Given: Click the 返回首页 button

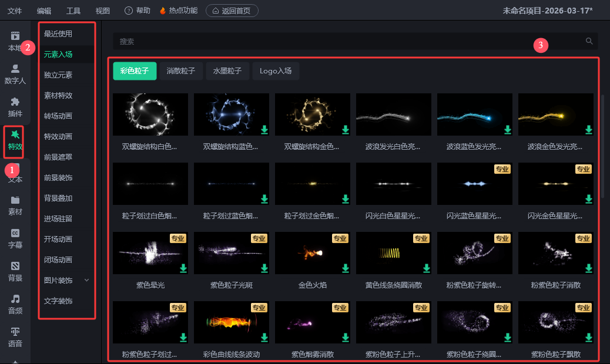Looking at the screenshot, I should 232,11.
